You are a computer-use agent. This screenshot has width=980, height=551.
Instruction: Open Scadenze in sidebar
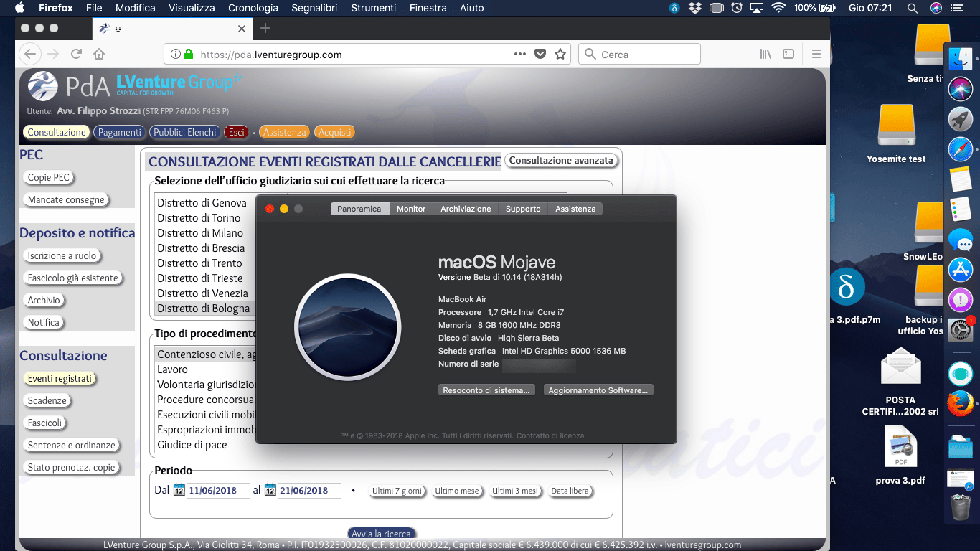click(47, 400)
